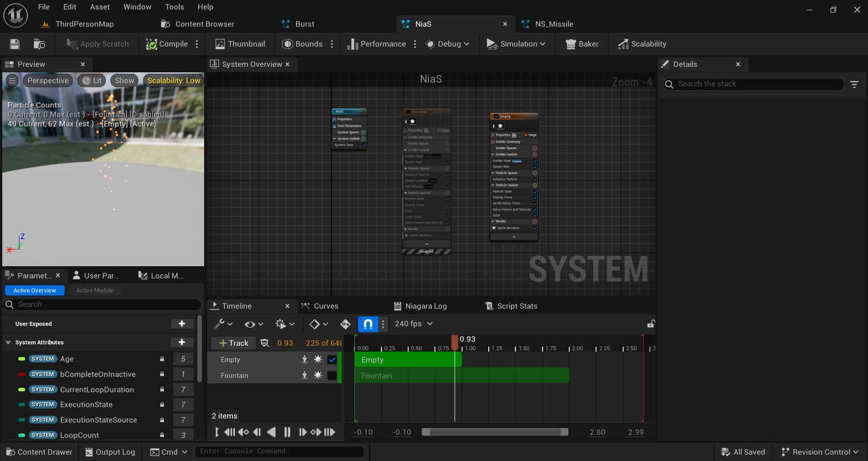This screenshot has height=461, width=868.
Task: Pause timeline playback
Action: click(x=287, y=432)
